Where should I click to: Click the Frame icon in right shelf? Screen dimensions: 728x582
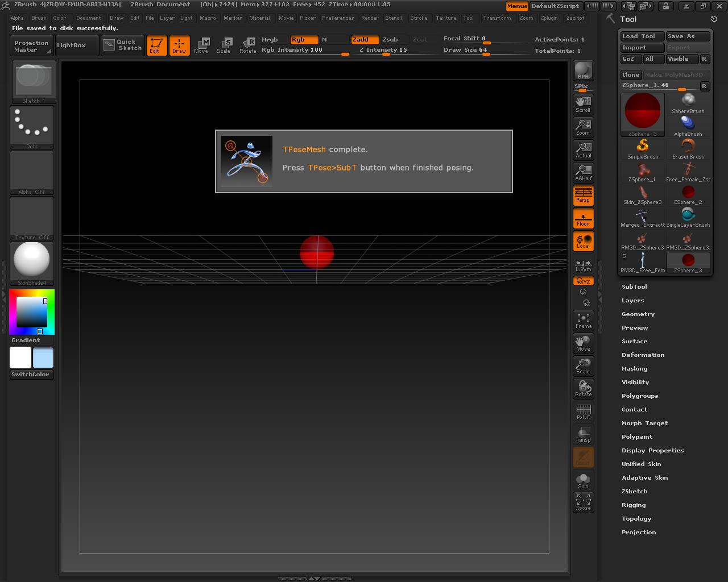[x=583, y=320]
